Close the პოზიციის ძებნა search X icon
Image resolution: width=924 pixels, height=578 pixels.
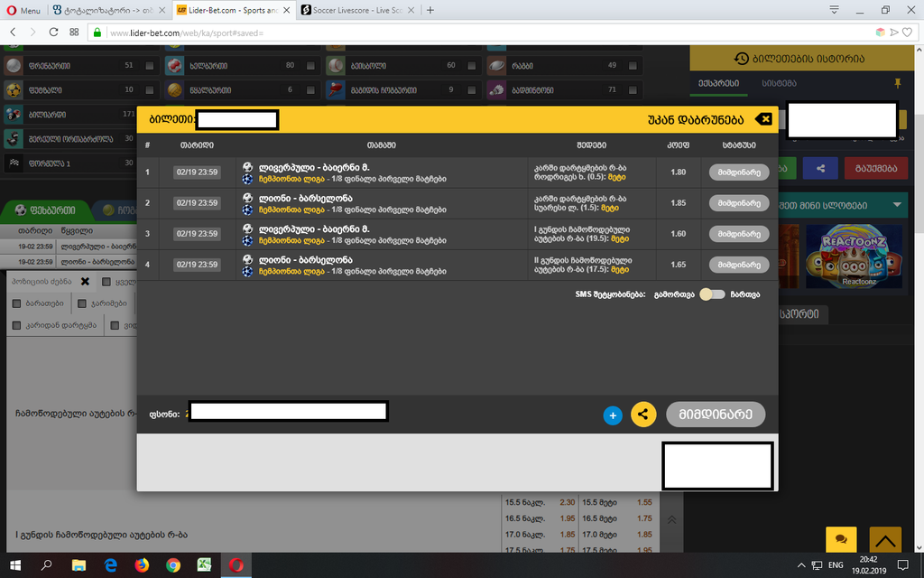tap(85, 282)
